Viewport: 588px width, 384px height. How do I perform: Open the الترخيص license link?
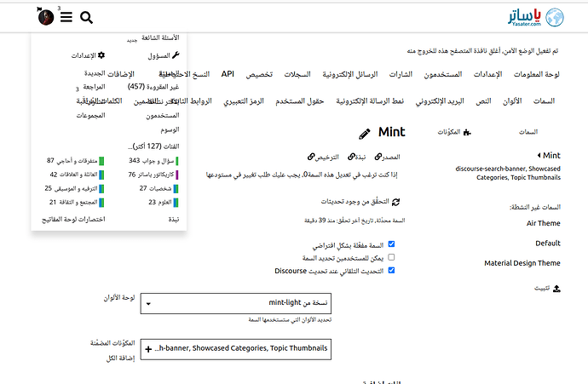323,157
